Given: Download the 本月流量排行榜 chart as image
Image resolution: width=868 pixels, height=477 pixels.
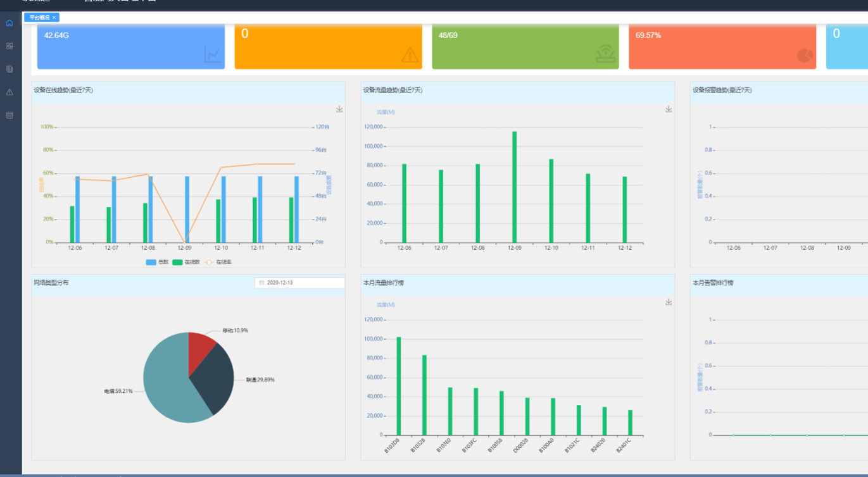Looking at the screenshot, I should coord(669,302).
